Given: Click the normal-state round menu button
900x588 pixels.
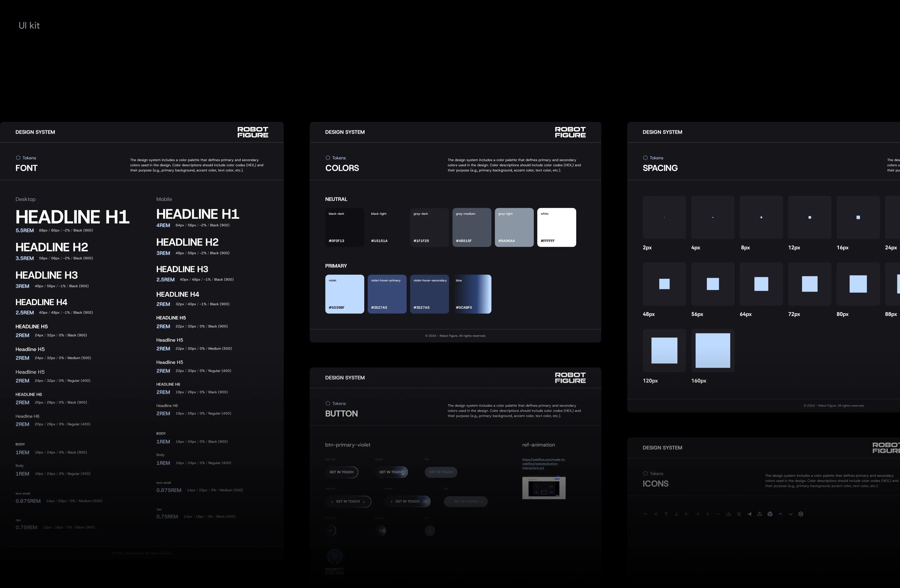Looking at the screenshot, I should [x=330, y=531].
